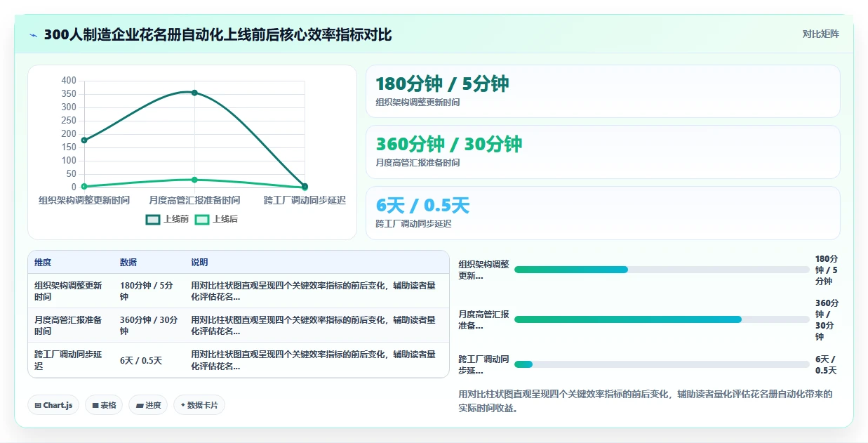868x443 pixels.
Task: Select the 月度高管汇报准备时间 cell in the table
Action: point(70,326)
